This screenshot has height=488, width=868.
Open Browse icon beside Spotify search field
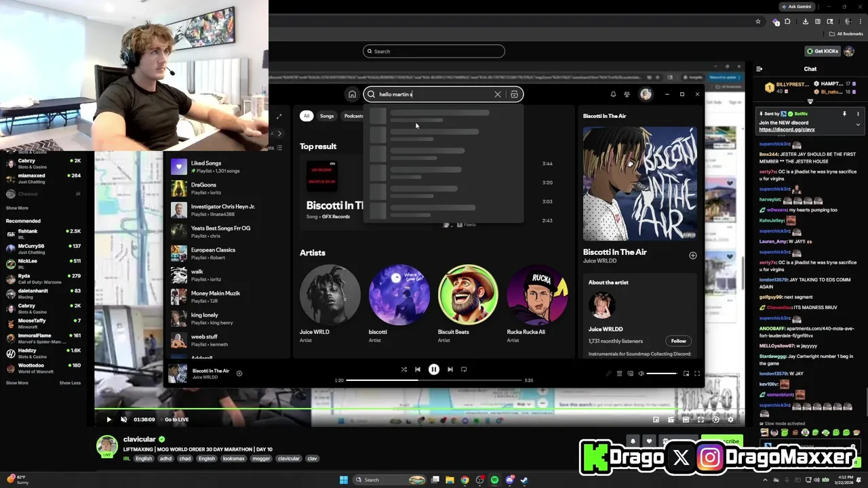pyautogui.click(x=514, y=94)
